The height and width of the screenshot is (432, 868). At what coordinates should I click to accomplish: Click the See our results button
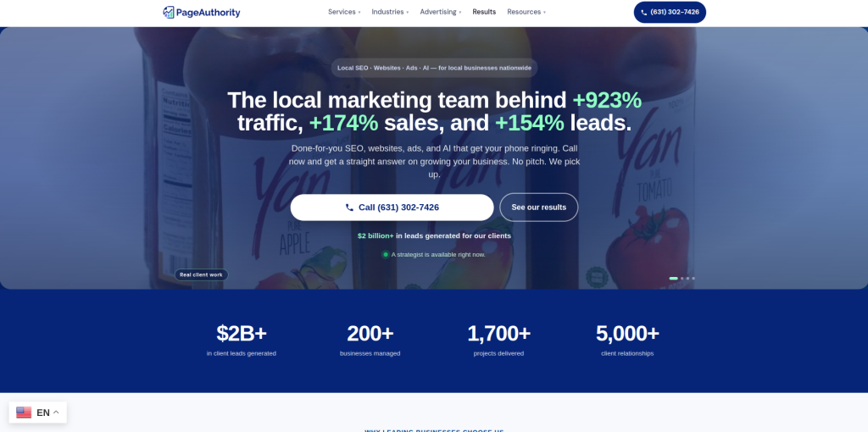click(x=538, y=208)
